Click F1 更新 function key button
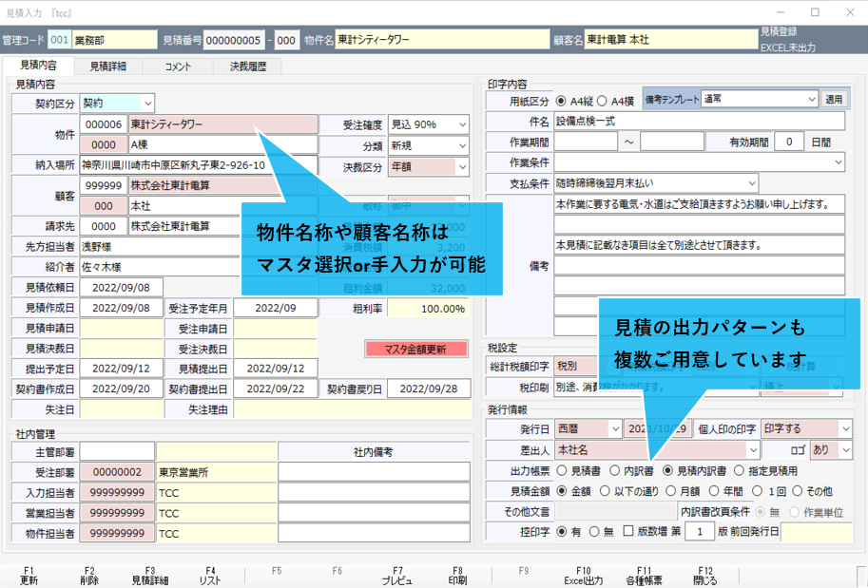Image resolution: width=868 pixels, height=588 pixels. point(29,576)
